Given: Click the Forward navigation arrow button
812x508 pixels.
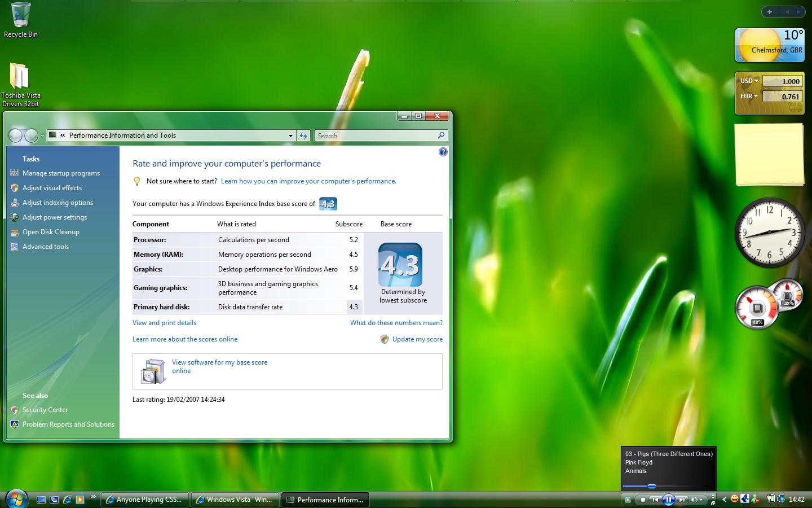Looking at the screenshot, I should 32,135.
